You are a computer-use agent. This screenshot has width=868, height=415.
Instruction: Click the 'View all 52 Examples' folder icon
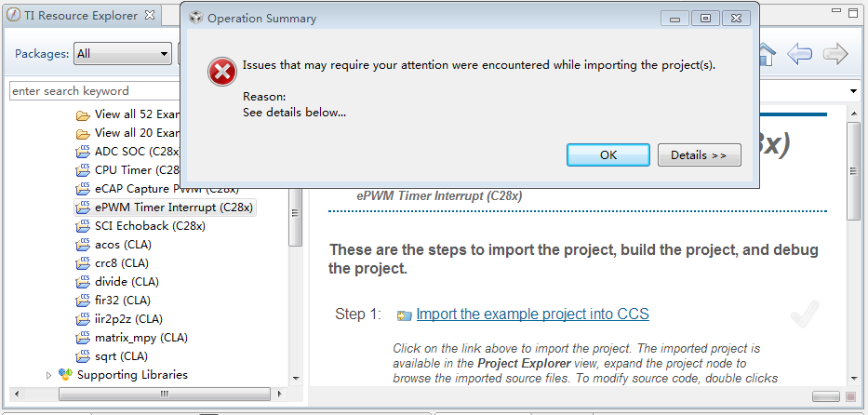[x=82, y=114]
